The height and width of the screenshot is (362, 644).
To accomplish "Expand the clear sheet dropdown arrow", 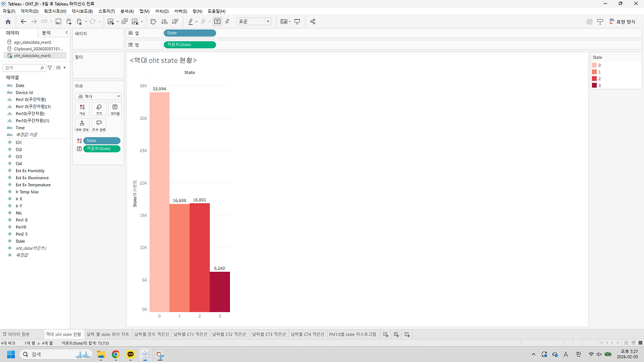I will [x=141, y=22].
